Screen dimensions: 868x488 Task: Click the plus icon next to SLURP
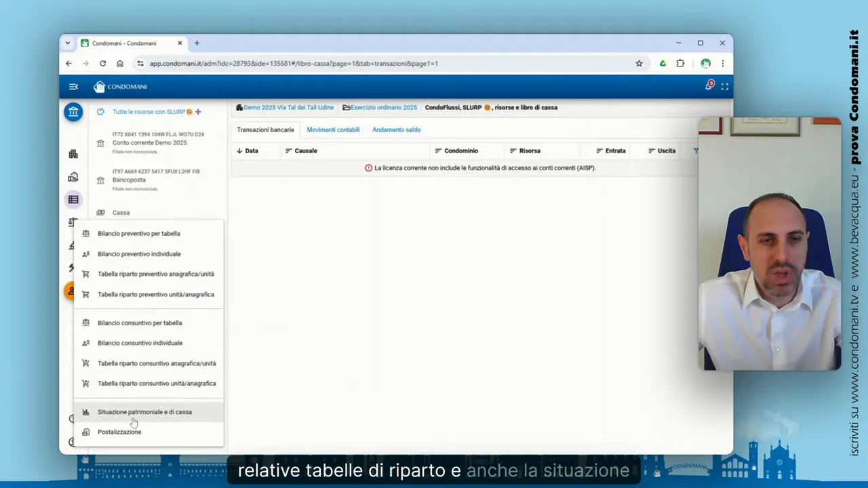click(198, 112)
